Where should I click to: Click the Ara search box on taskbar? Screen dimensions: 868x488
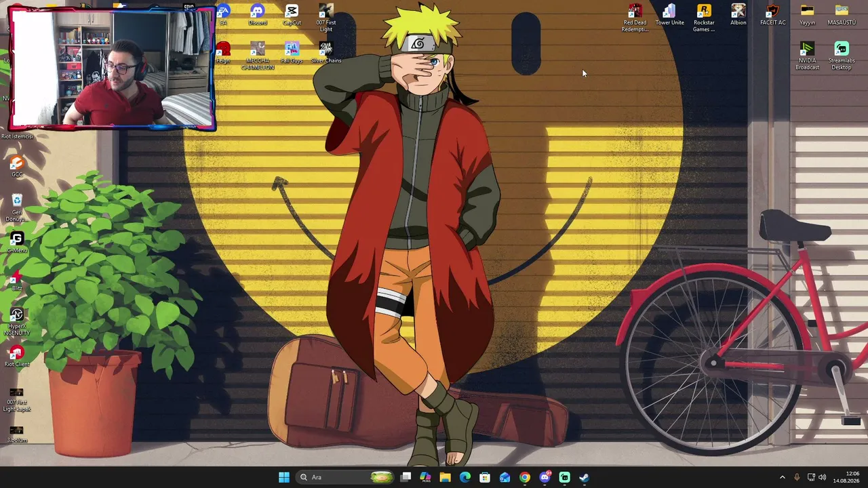pyautogui.click(x=346, y=477)
